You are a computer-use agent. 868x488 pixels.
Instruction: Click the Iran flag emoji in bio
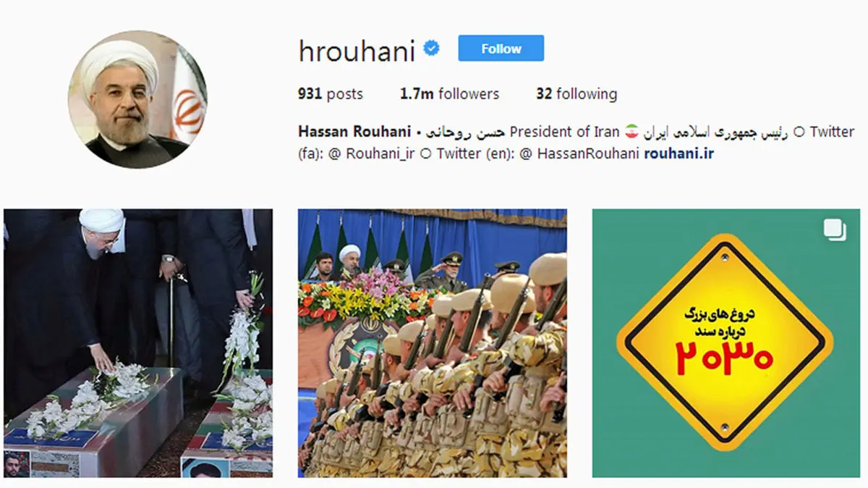631,132
